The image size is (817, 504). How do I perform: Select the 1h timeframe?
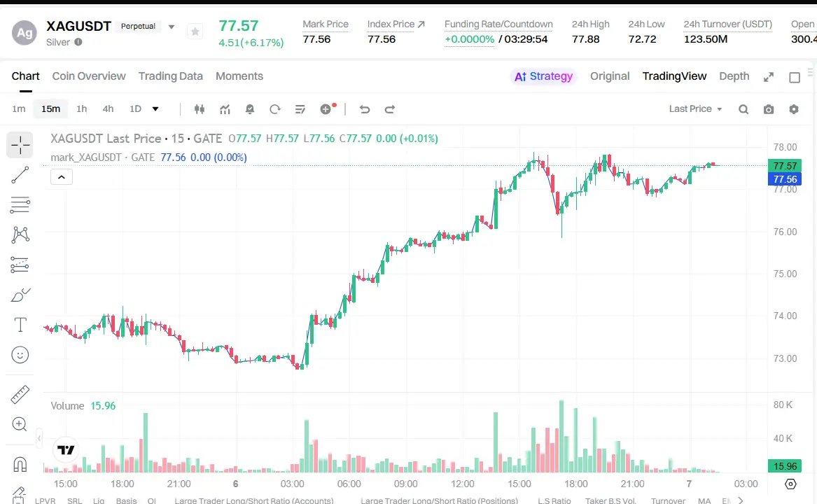point(81,109)
